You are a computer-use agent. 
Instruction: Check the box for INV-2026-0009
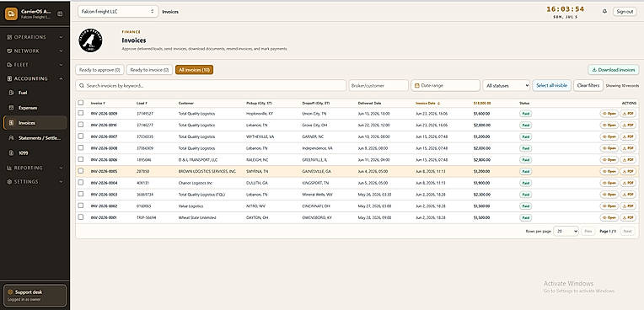81,113
